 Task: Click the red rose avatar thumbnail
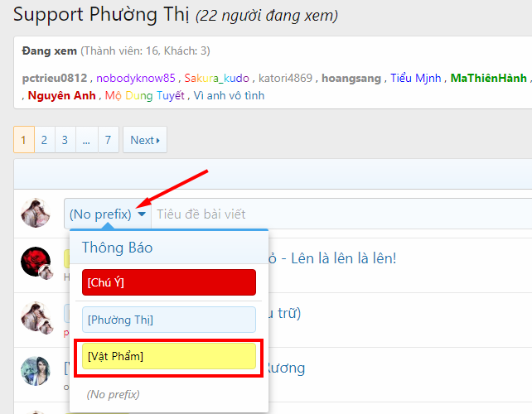(x=35, y=260)
